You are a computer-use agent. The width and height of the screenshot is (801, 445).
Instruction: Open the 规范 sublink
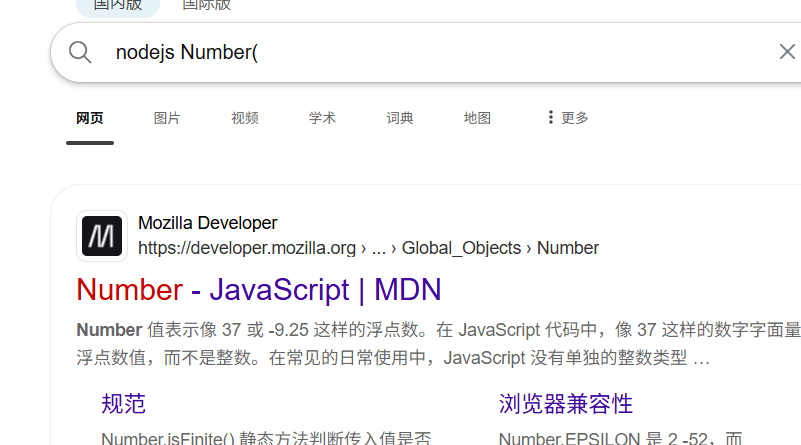click(x=124, y=404)
